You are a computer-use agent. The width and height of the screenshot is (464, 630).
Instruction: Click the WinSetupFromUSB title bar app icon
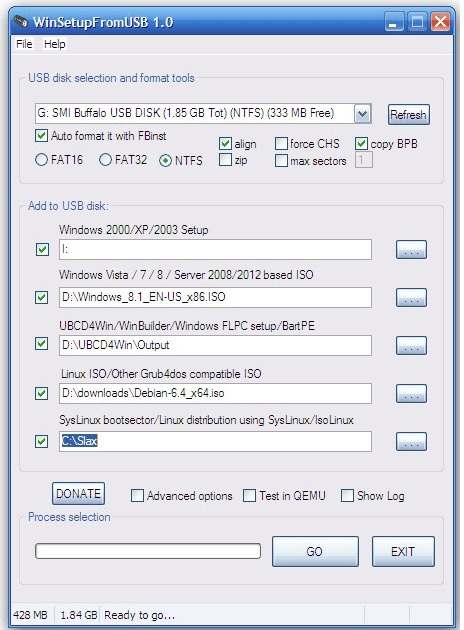[20, 21]
